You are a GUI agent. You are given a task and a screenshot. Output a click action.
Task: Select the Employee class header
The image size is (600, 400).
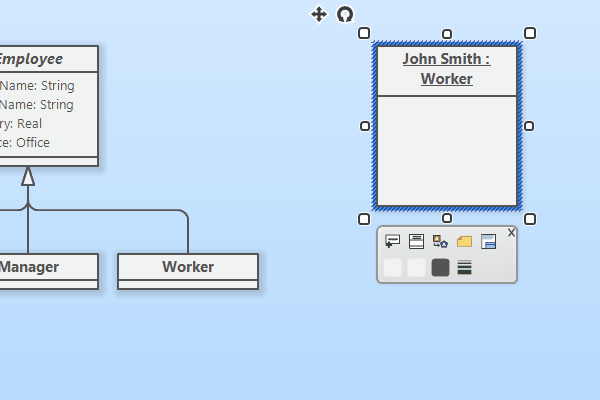pyautogui.click(x=49, y=59)
